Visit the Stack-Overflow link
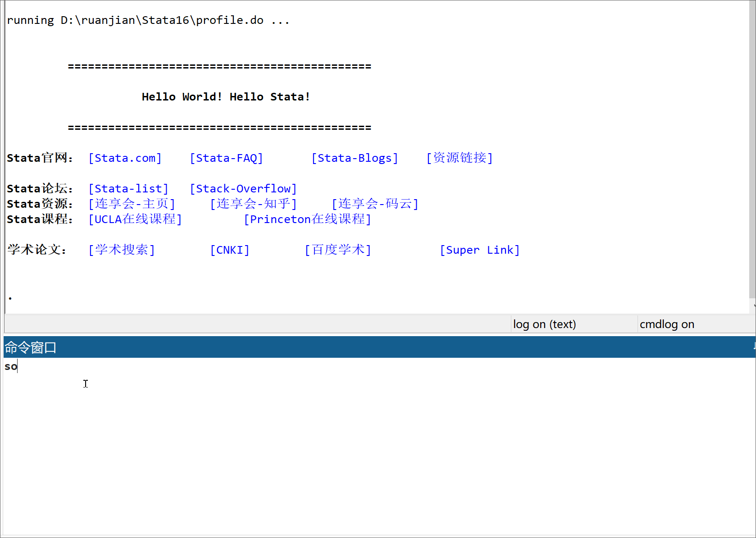Screen dimensions: 756x538 pos(243,189)
